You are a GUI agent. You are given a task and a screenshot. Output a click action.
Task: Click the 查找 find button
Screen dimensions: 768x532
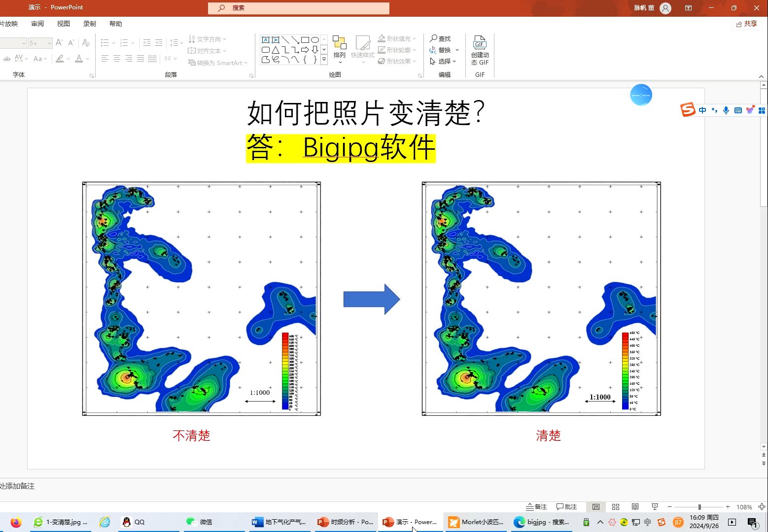[440, 38]
